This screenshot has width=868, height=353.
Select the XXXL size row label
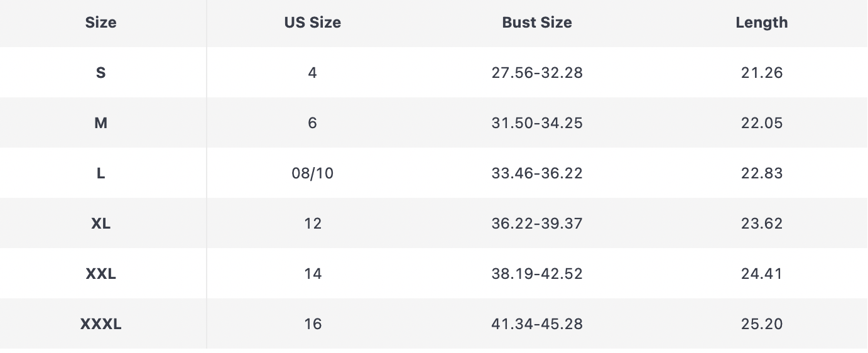point(101,324)
